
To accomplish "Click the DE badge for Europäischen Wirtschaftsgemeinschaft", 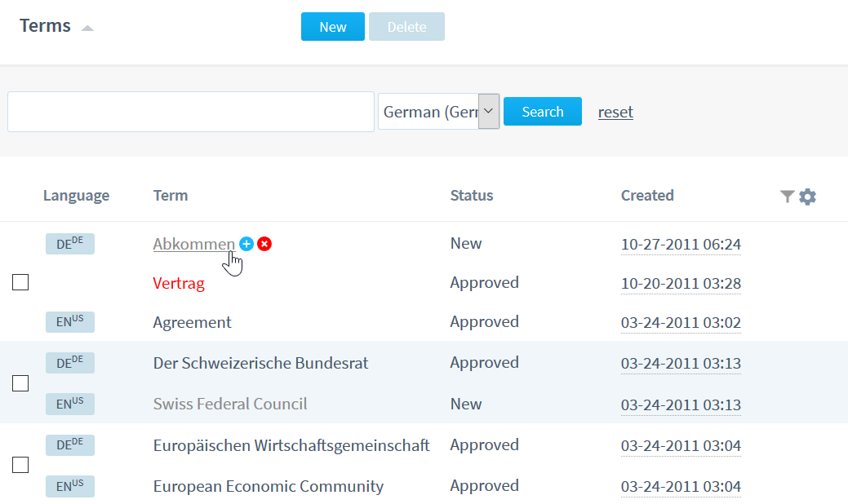I will point(70,445).
